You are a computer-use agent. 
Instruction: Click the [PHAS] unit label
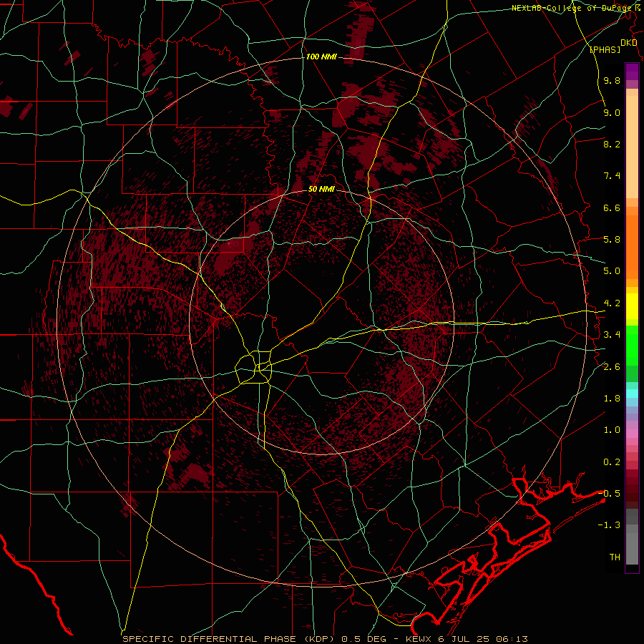(605, 49)
